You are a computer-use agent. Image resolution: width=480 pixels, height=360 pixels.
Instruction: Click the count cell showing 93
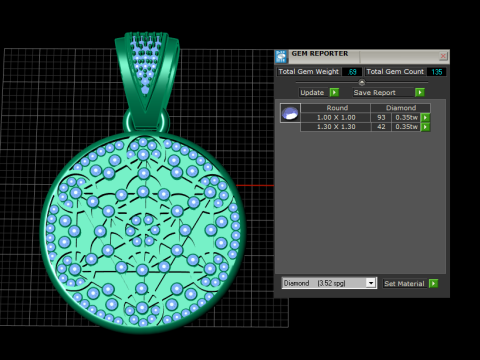(381, 117)
